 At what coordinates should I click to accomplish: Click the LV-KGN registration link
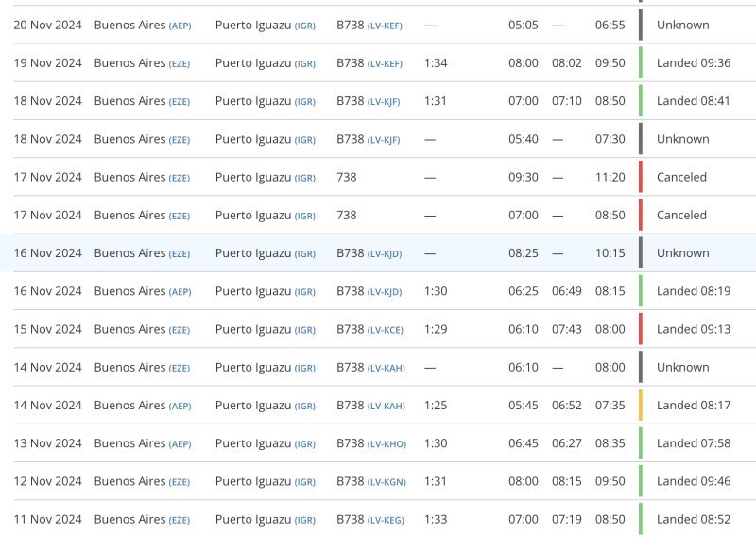[x=387, y=481]
